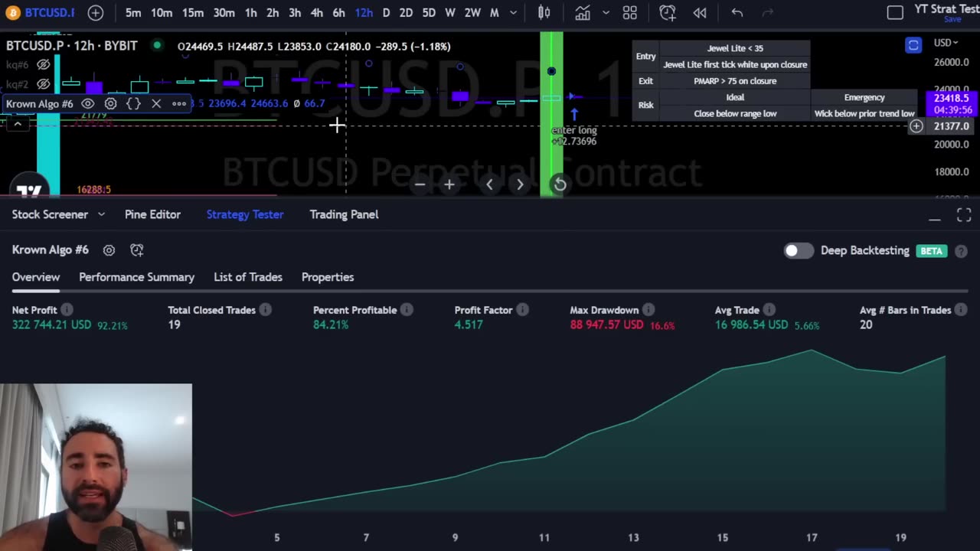Select the 10m timeframe
This screenshot has width=980, height=551.
click(162, 13)
